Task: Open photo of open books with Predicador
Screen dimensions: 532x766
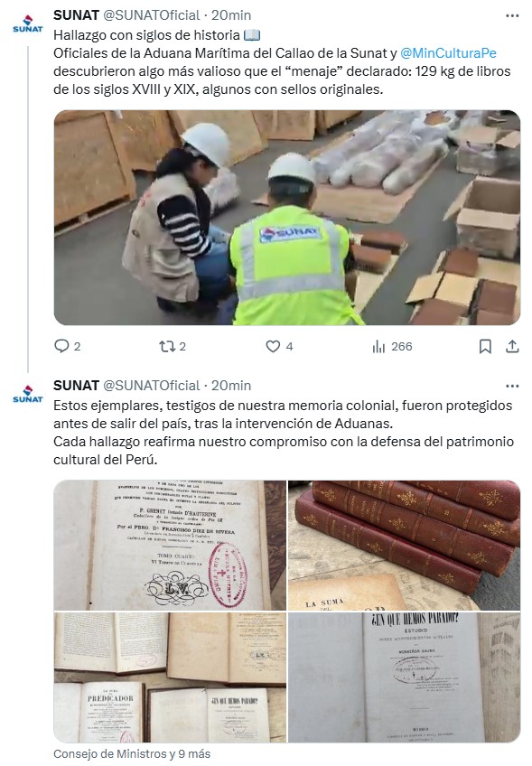Action: [170, 677]
